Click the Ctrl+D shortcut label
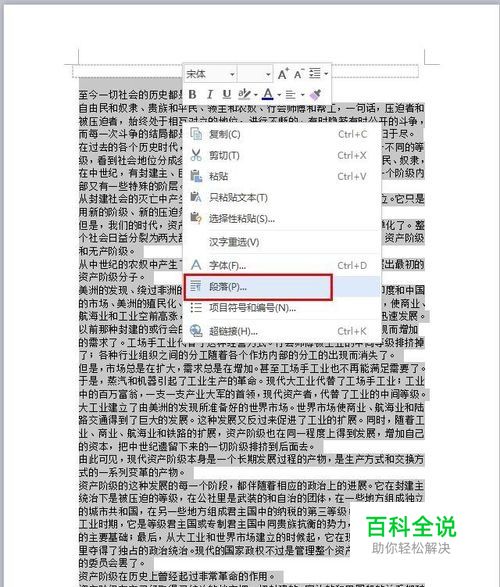Image resolution: width=500 pixels, height=587 pixels. click(352, 265)
